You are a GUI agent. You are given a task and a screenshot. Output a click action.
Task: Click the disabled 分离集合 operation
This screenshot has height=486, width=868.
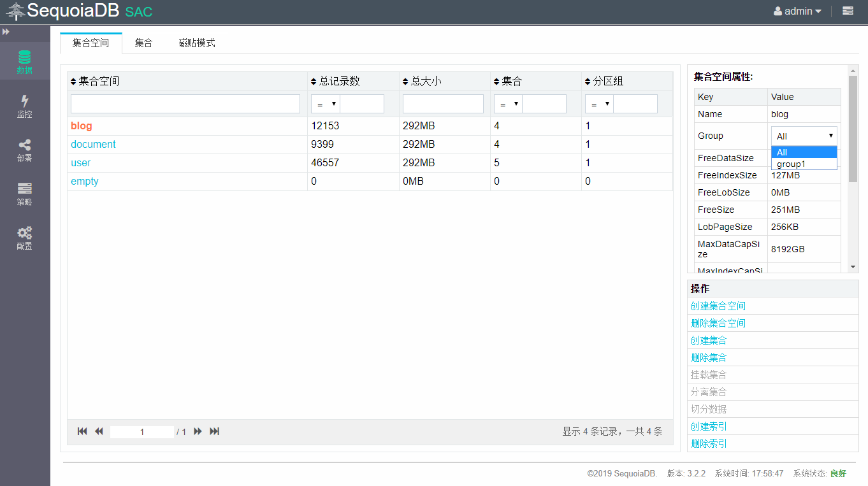click(x=709, y=392)
